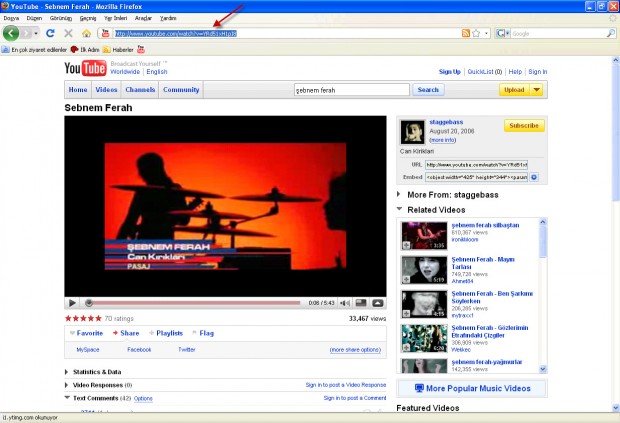Click the RSS feed icon in address bar
The width and height of the screenshot is (620, 423).
click(x=466, y=33)
